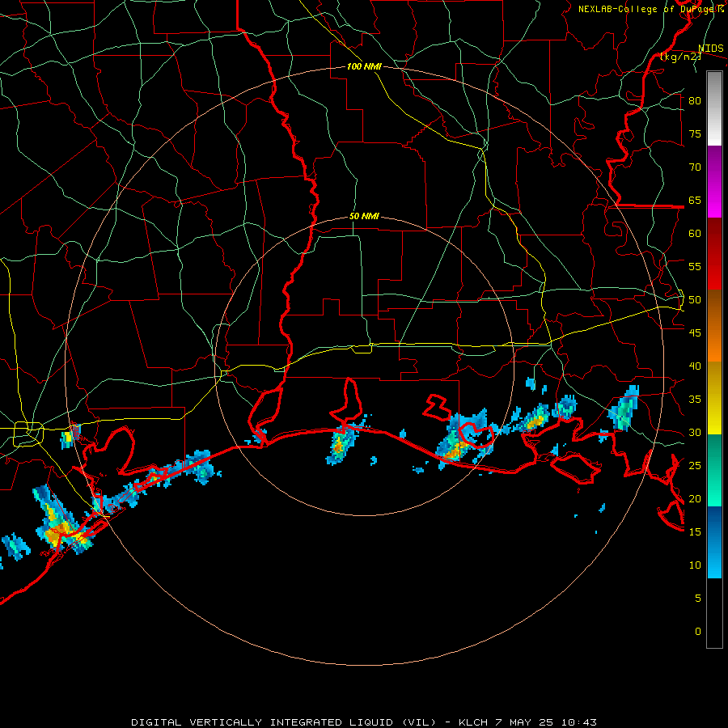
Task: Click the 25 value on the VIL scale
Action: click(x=695, y=465)
